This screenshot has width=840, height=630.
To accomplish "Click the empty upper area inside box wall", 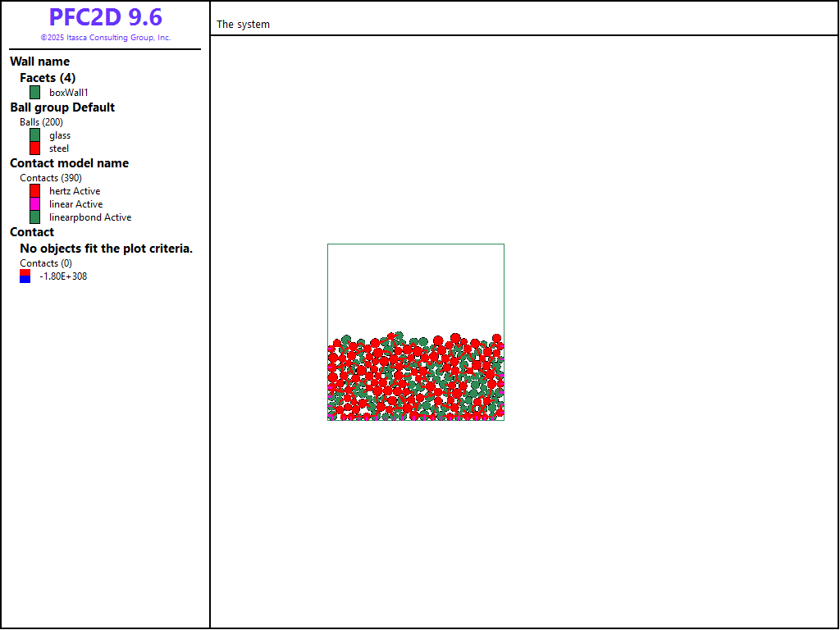I will tap(415, 287).
